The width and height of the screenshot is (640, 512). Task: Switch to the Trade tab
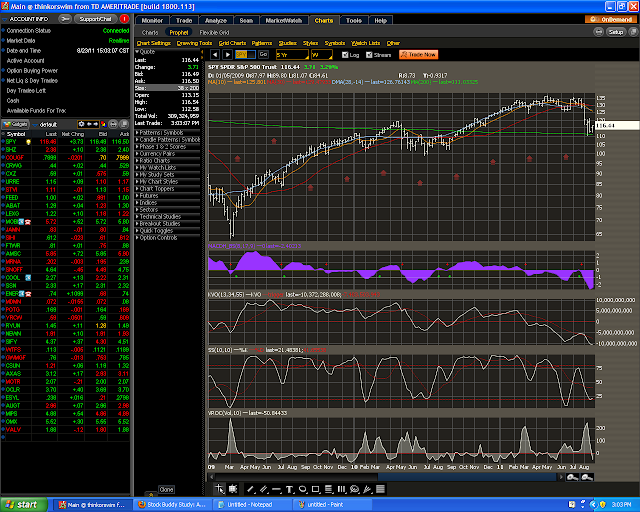point(184,20)
